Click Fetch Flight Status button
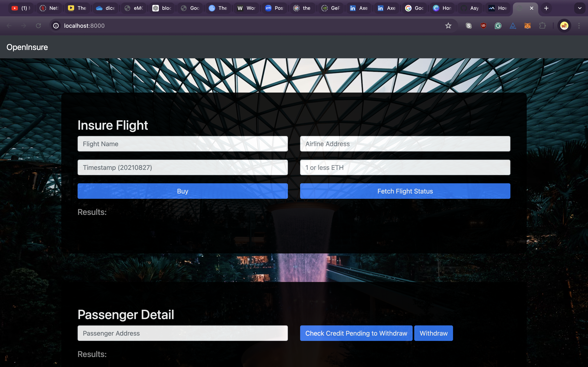 tap(405, 191)
